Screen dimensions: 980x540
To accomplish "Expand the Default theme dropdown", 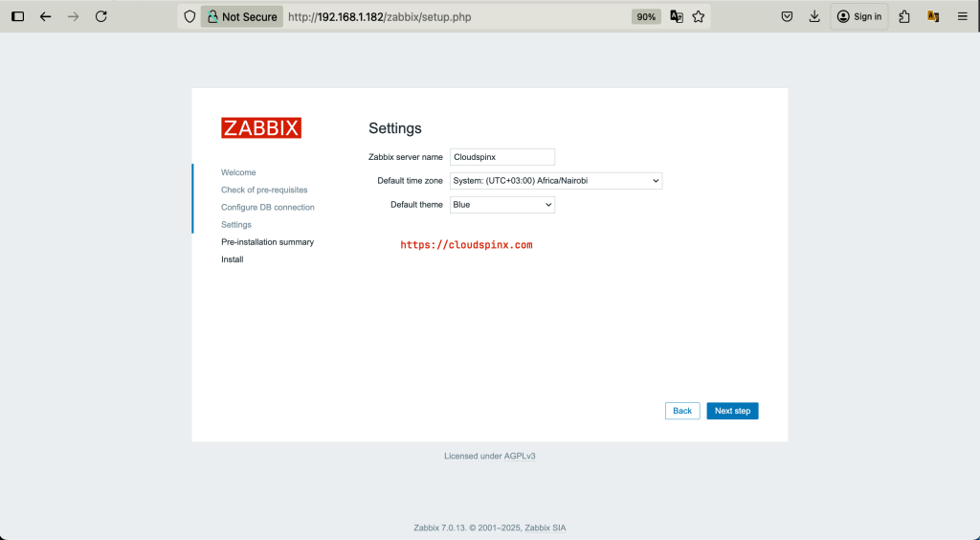I will (501, 204).
